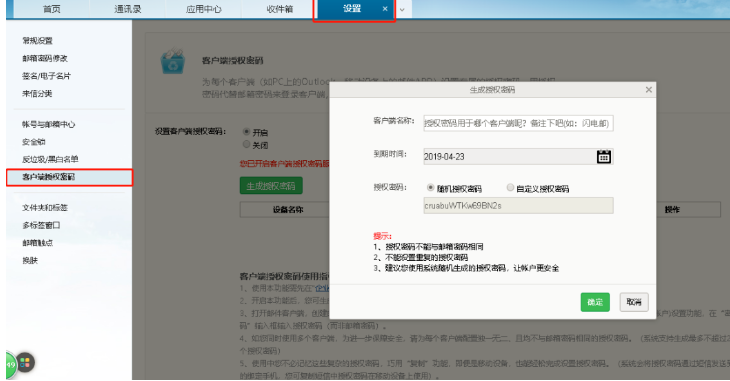Click the green badge showing 49
The width and height of the screenshot is (730, 381).
[11, 365]
